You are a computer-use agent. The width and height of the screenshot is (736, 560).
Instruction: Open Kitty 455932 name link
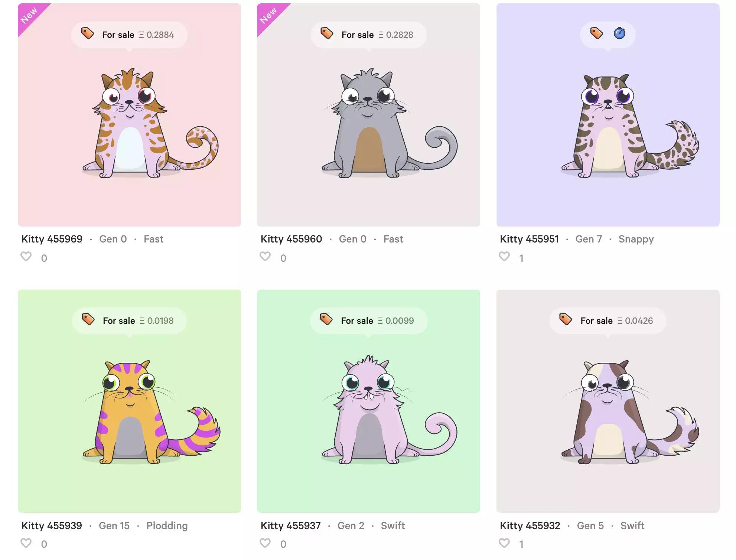tap(530, 525)
